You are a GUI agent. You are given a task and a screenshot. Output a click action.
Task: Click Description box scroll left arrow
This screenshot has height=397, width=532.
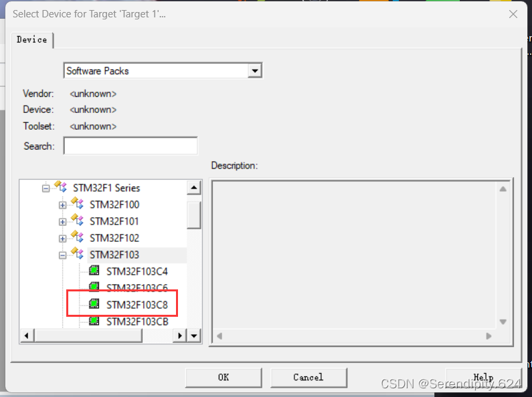[x=219, y=336]
